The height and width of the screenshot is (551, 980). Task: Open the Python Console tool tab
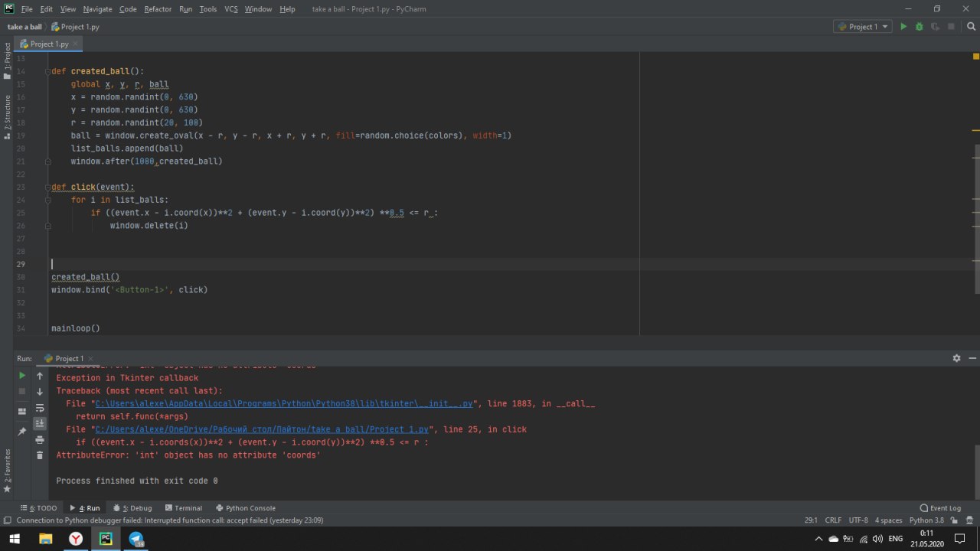(x=245, y=507)
